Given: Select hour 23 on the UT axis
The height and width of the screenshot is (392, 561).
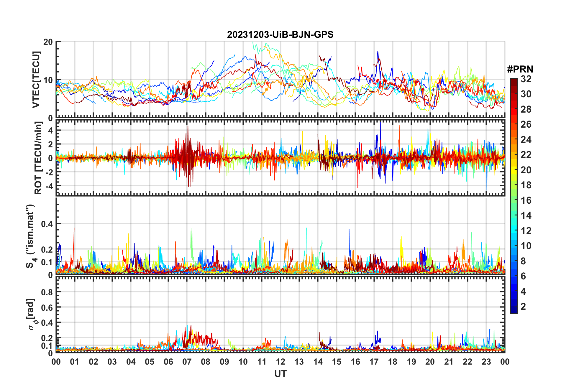Looking at the screenshot, I should pyautogui.click(x=486, y=362).
